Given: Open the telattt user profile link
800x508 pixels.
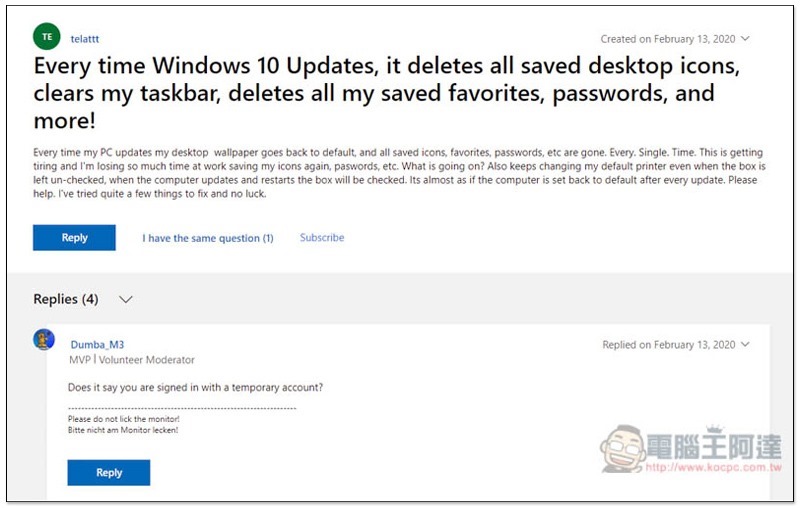Looking at the screenshot, I should click(x=87, y=39).
